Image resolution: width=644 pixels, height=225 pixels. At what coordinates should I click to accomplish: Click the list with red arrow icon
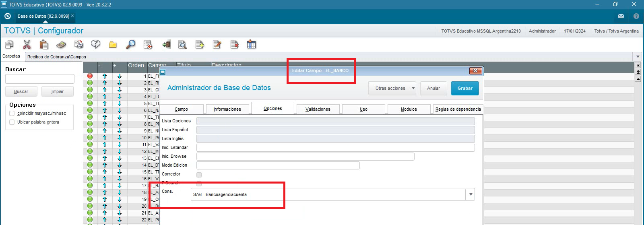(148, 44)
